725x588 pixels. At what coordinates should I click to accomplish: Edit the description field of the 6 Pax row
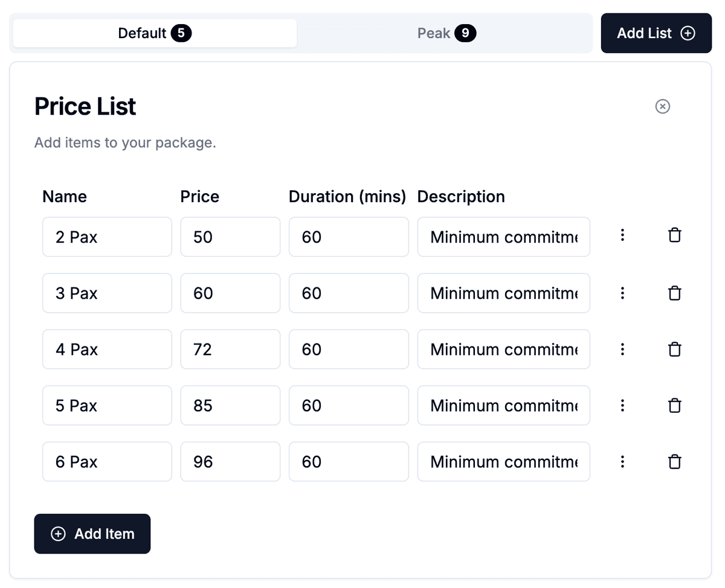504,462
